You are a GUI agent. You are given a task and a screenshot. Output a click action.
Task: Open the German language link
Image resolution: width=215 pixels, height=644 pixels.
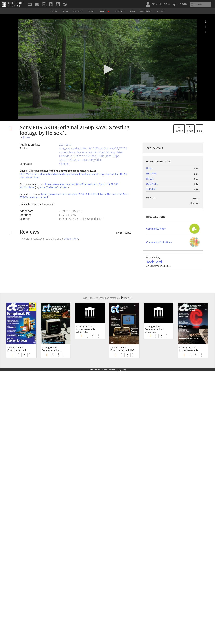(x=64, y=164)
